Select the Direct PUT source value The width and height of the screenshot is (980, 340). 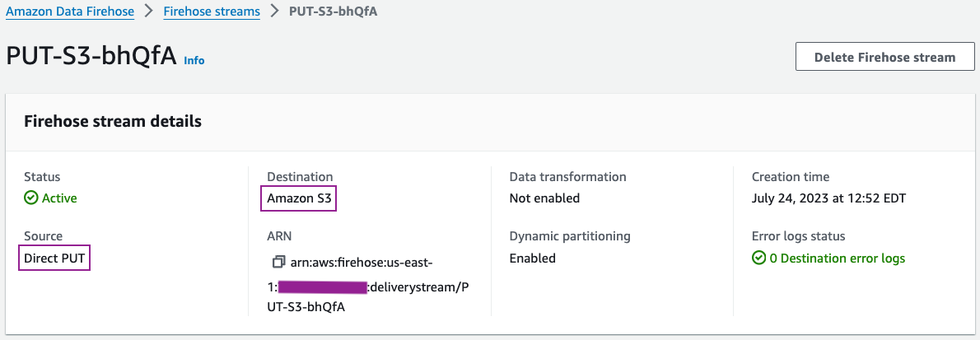pos(55,258)
